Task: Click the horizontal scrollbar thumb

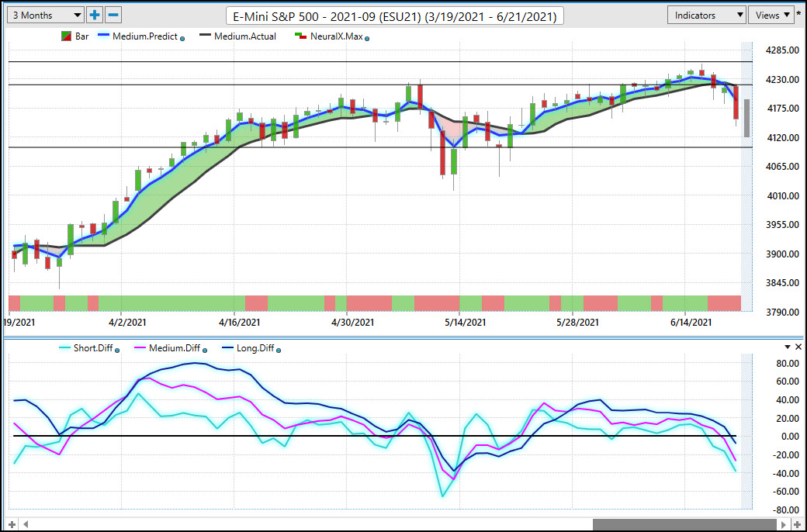Action: (685, 525)
